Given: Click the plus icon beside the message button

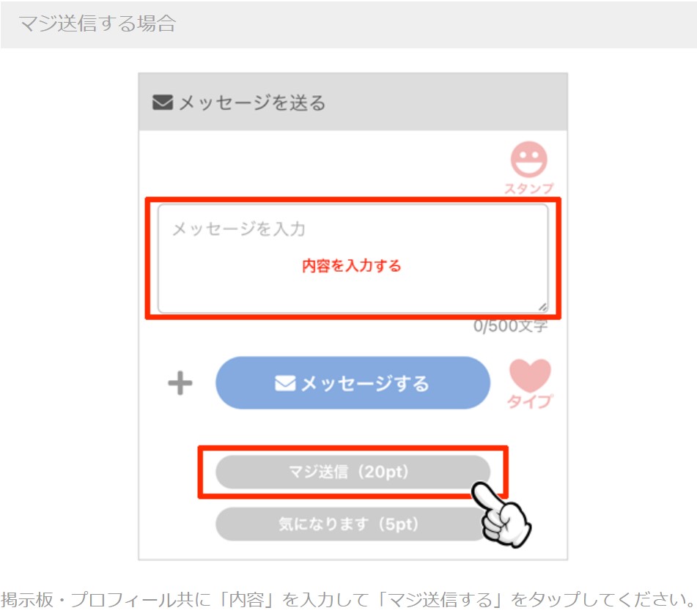Looking at the screenshot, I should point(180,383).
